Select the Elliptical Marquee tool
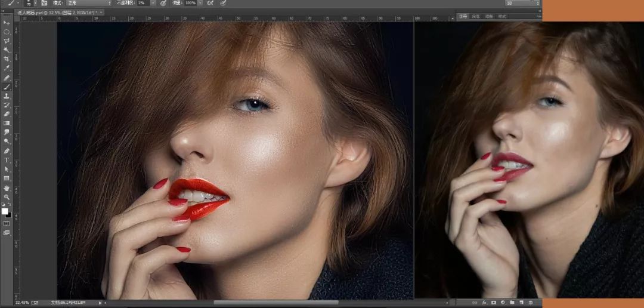644x308 pixels. pos(6,32)
